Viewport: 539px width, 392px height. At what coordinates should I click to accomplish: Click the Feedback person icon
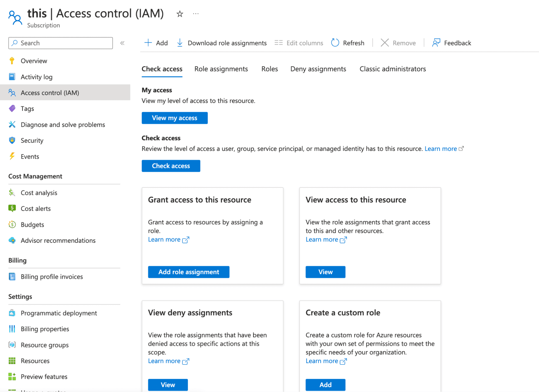[436, 43]
